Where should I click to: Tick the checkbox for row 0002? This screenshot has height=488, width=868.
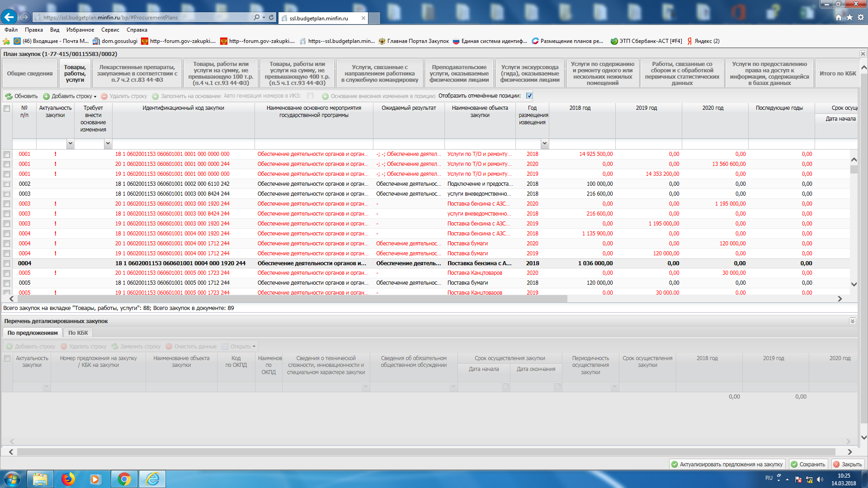(x=7, y=184)
